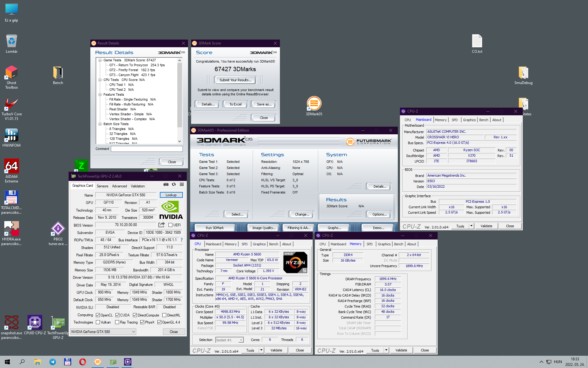Viewport: 588px width, 368px height.
Task: Open Tools dropdown arrow in CPU-Z CPU window
Action: (x=261, y=350)
